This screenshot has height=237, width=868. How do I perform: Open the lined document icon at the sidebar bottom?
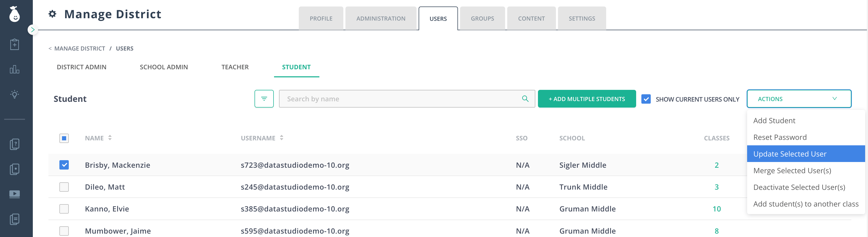[x=15, y=219]
